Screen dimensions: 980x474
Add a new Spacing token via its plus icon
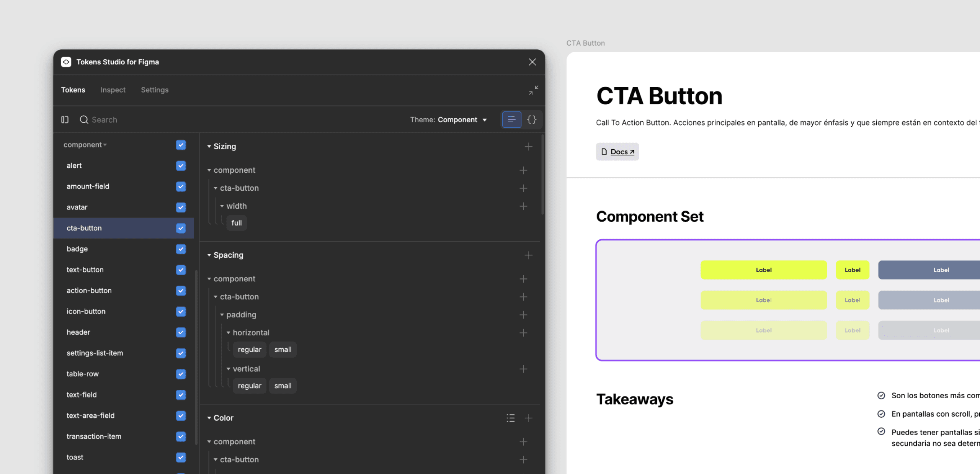528,255
